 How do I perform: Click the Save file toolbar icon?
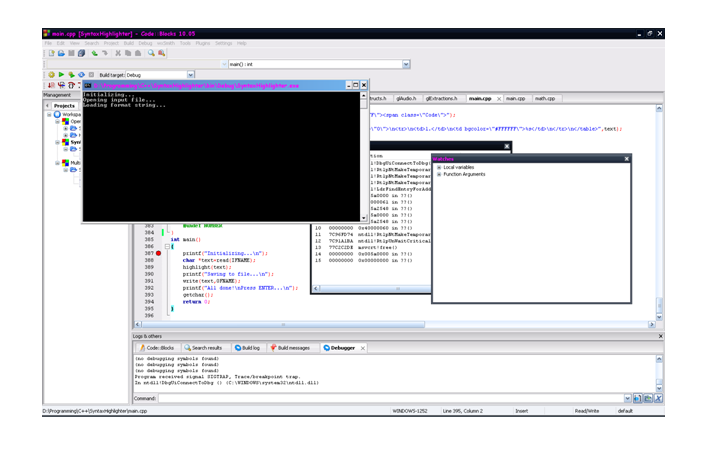tap(71, 53)
